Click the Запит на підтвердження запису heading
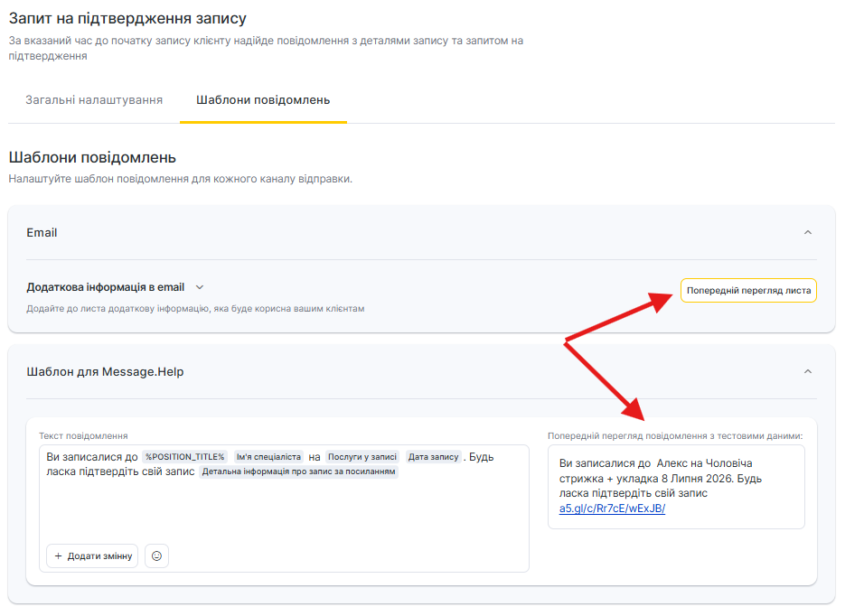864x616 pixels. pyautogui.click(x=127, y=18)
